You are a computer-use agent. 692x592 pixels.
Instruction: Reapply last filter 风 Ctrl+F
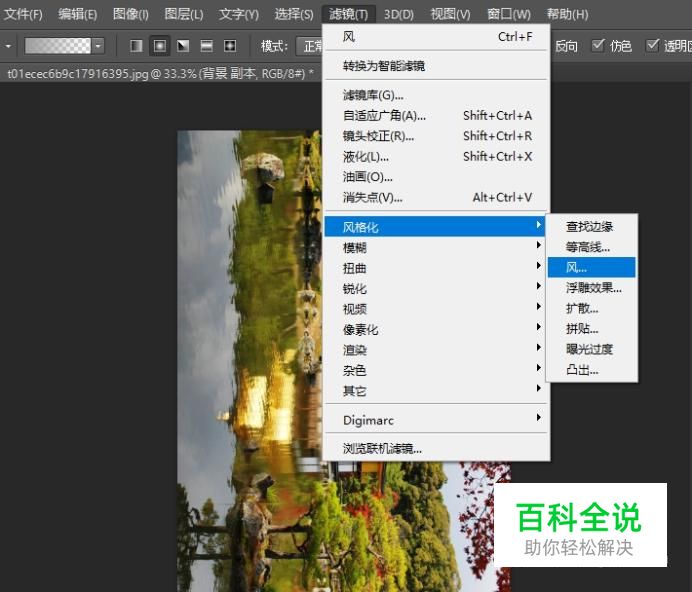[x=436, y=37]
